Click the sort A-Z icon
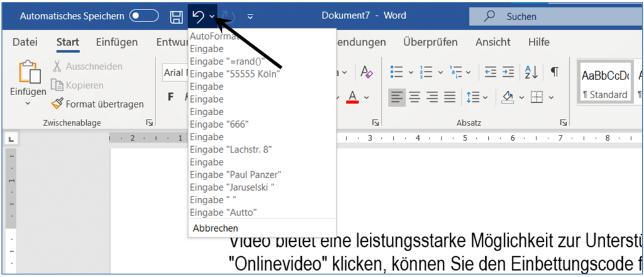 530,72
